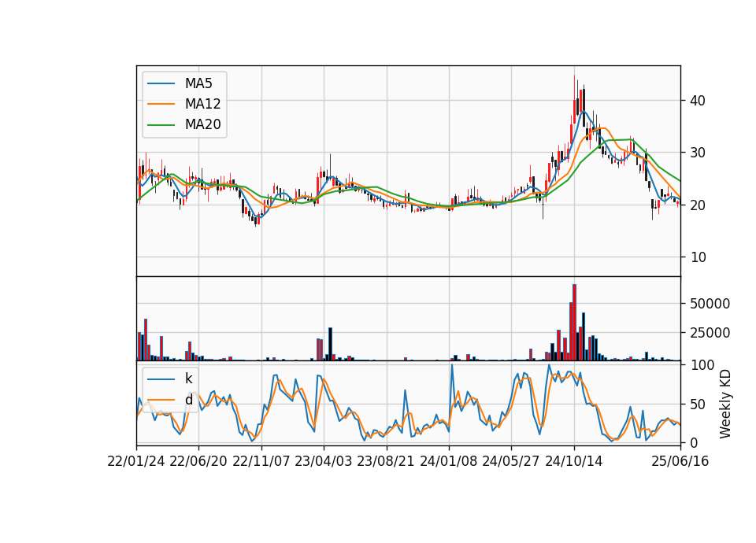756x543 pixels.
Task: Click the 25/06/16 date label
Action: [680, 461]
